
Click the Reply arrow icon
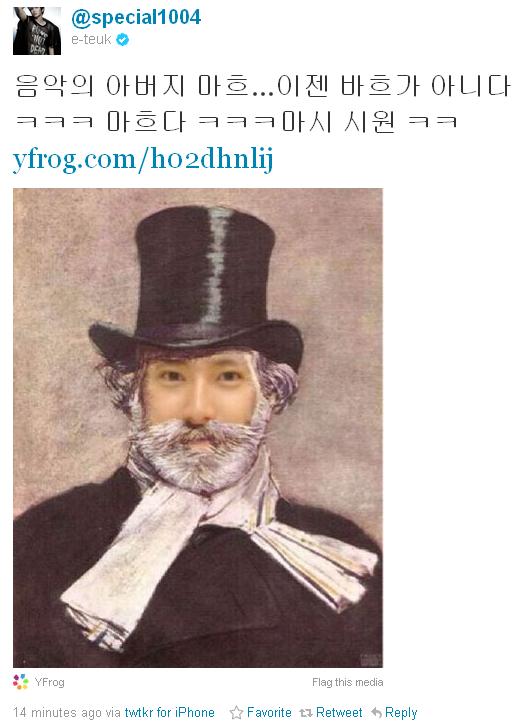pos(376,713)
